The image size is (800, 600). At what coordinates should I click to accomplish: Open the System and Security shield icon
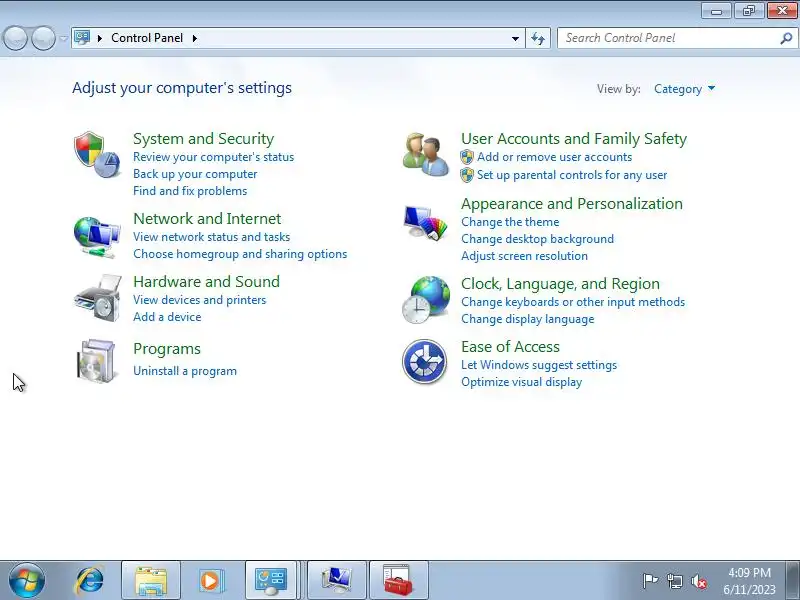pyautogui.click(x=97, y=155)
